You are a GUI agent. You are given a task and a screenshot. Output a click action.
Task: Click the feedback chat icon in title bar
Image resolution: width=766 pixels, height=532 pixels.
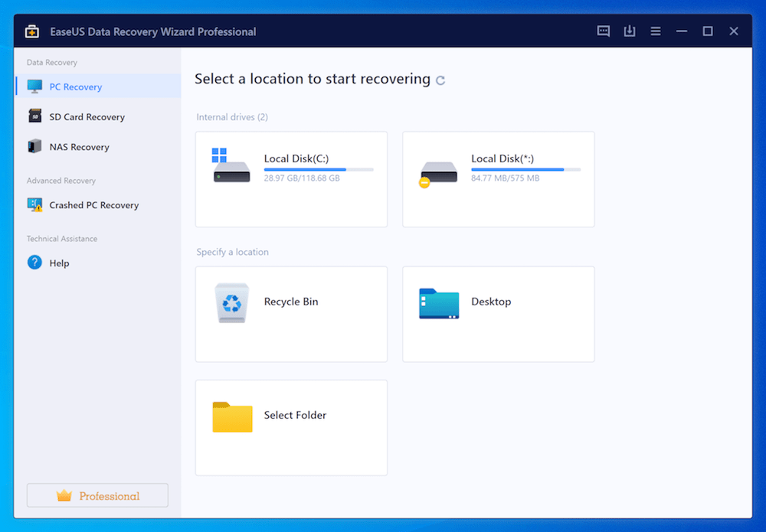point(604,31)
